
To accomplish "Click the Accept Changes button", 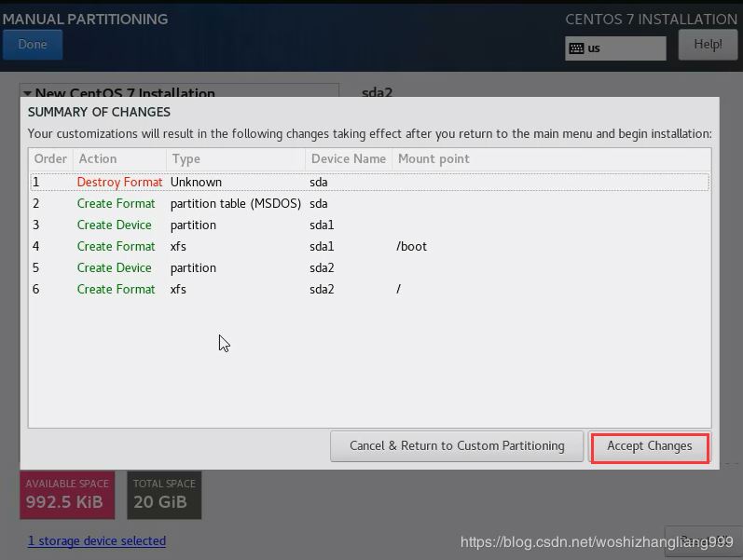I will [x=649, y=446].
